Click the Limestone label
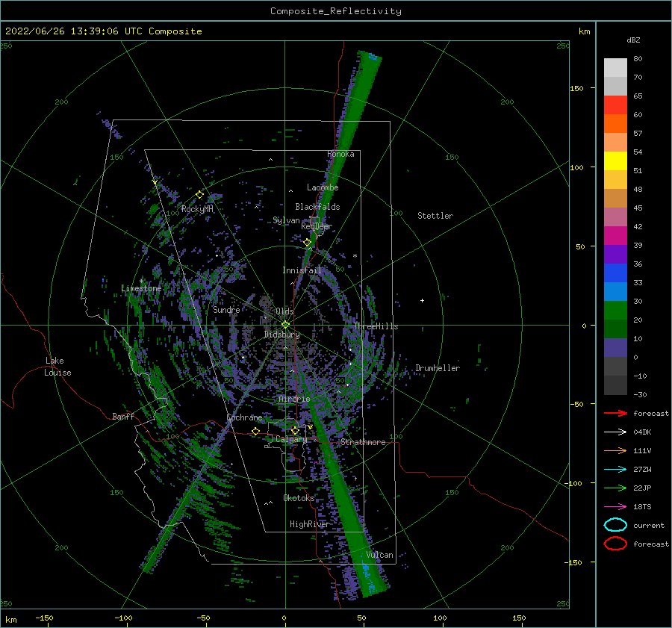672x628 pixels. pos(141,288)
